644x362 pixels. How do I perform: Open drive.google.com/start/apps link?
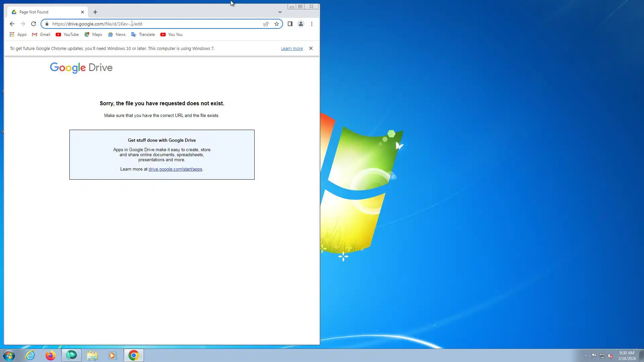tap(175, 169)
